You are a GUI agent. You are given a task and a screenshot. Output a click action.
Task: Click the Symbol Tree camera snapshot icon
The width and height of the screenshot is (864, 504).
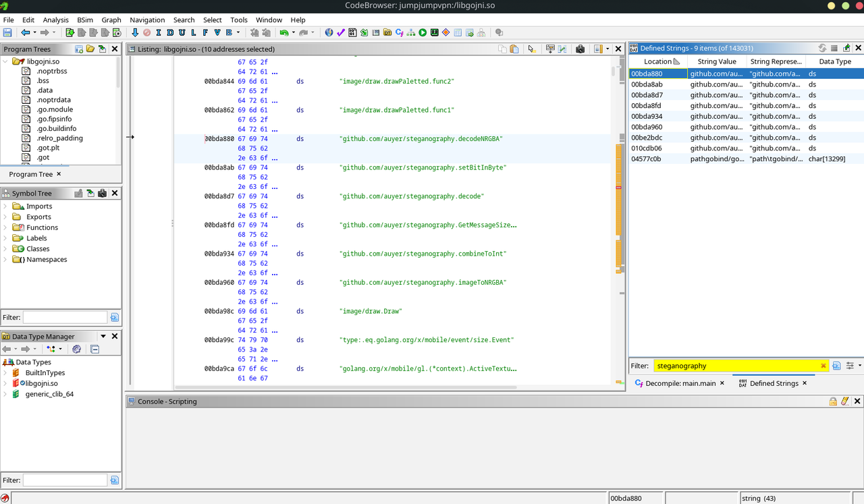102,193
